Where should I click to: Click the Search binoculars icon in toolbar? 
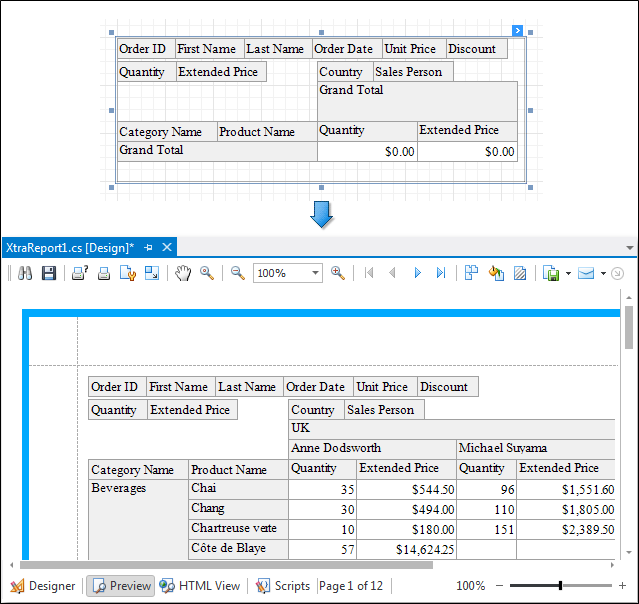(25, 273)
